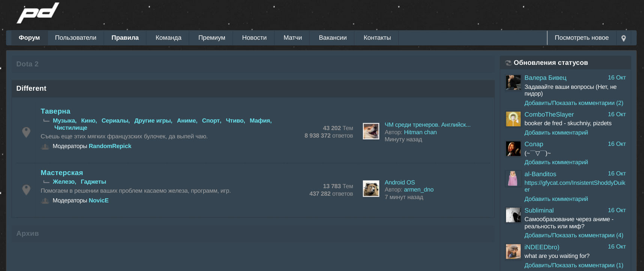Open the Чистилище subforum

point(71,128)
